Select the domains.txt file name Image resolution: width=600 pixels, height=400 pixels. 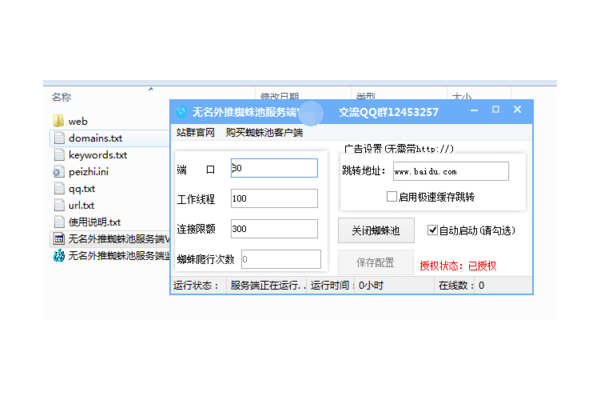[x=95, y=138]
